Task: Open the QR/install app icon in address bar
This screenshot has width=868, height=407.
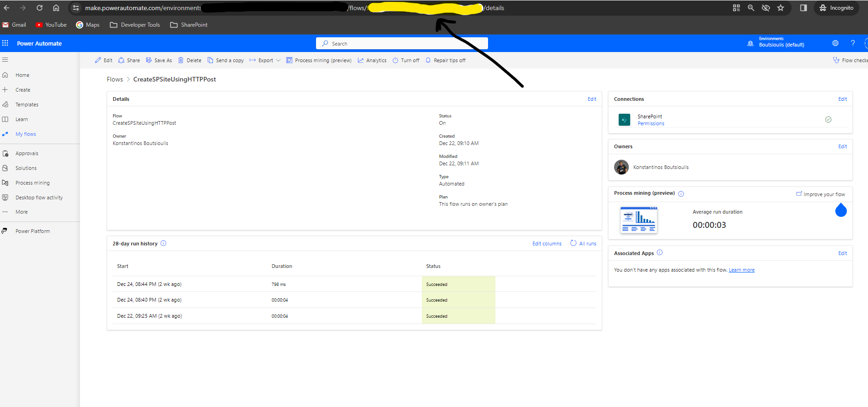Action: coord(736,8)
